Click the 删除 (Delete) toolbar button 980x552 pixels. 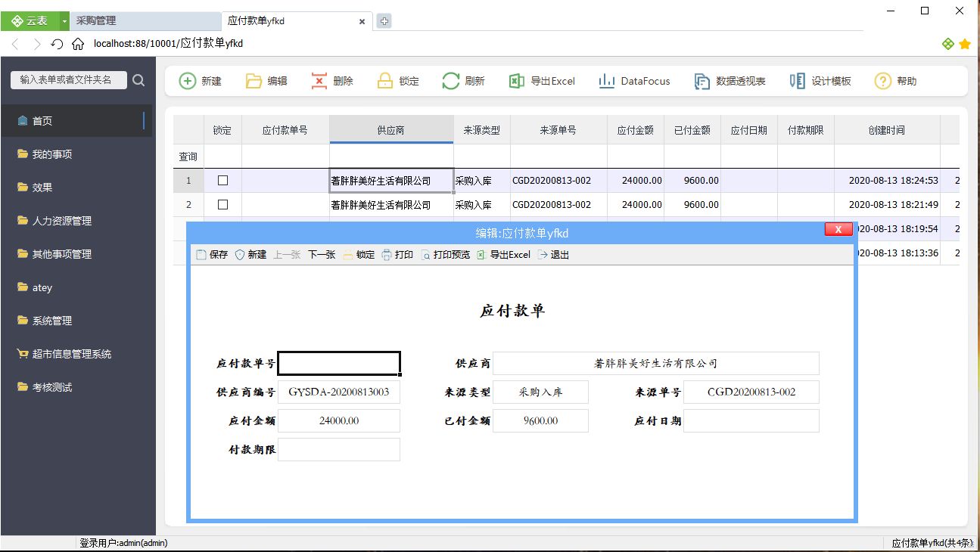(332, 81)
